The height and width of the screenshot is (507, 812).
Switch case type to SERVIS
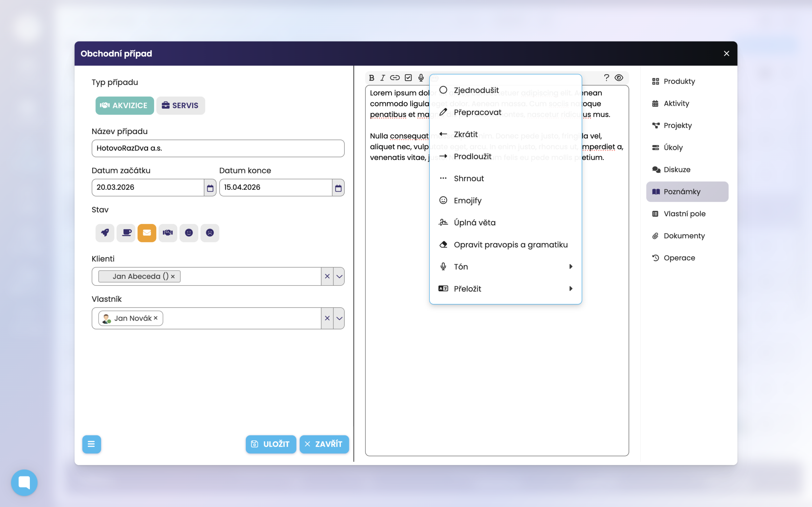click(180, 106)
